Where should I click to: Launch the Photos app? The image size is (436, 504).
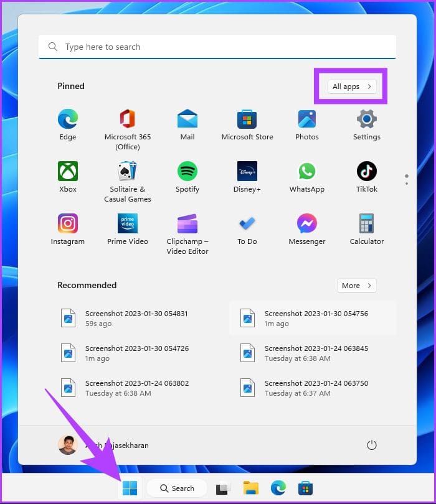pos(307,124)
